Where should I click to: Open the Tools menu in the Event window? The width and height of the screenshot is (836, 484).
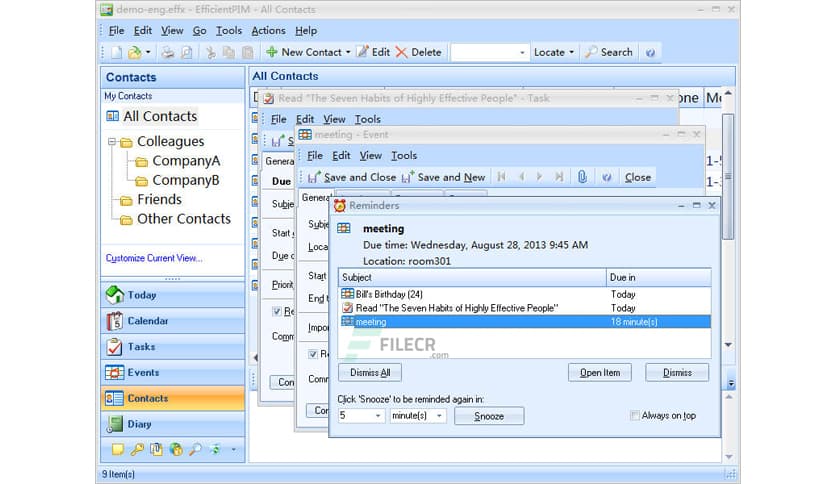coord(404,156)
